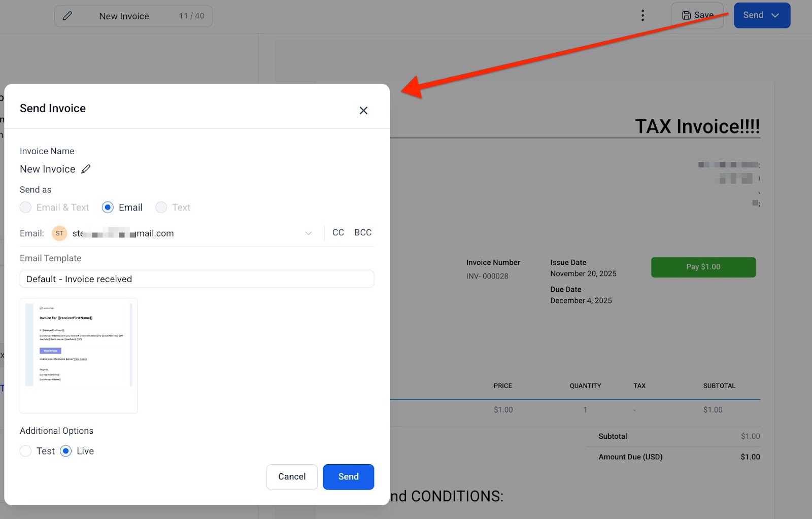Open the three-dot more options menu
Viewport: 812px width, 519px height.
point(642,16)
